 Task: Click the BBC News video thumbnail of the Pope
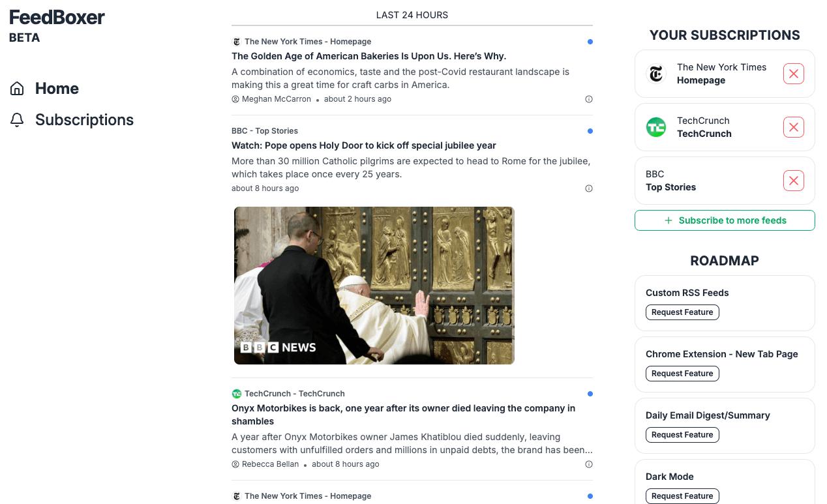374,285
